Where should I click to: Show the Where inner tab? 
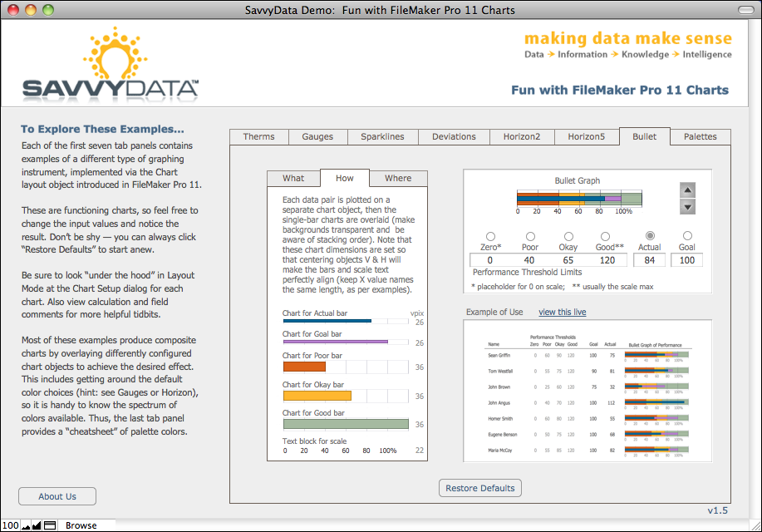pyautogui.click(x=398, y=179)
